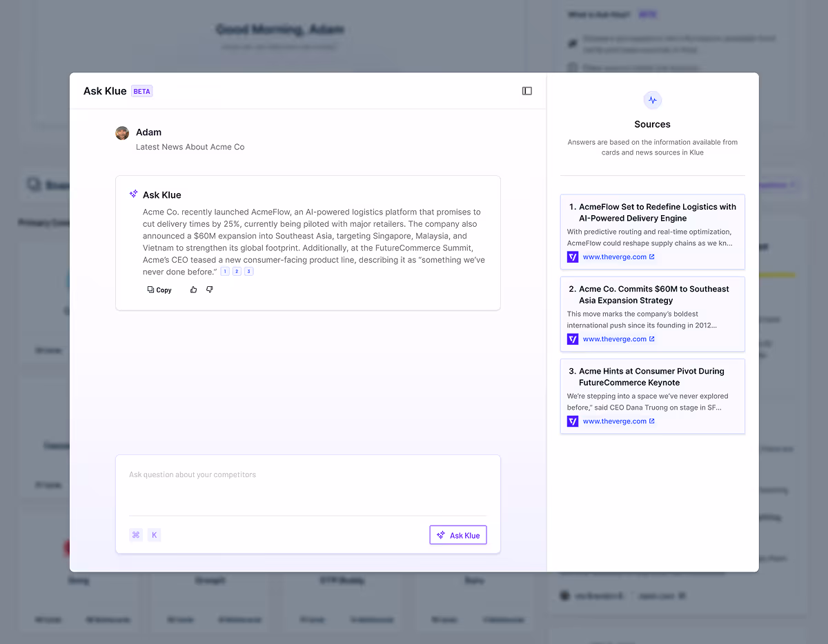
Task: Click 'Answers are based on the information' description
Action: (652, 147)
